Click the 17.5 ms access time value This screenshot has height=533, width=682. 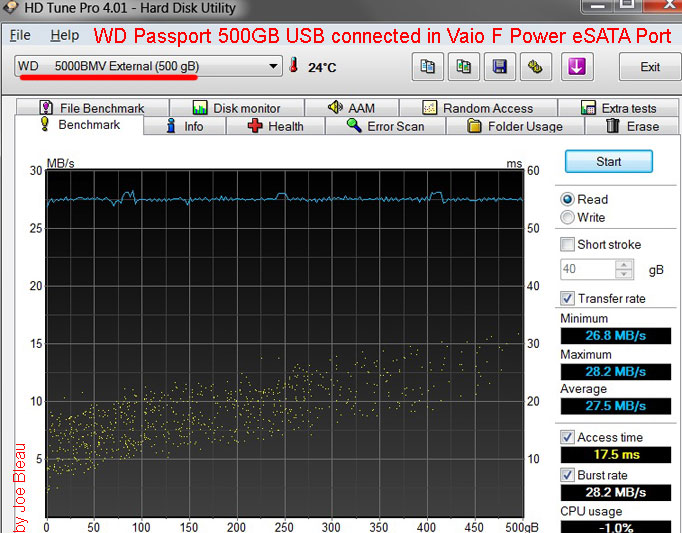point(615,455)
